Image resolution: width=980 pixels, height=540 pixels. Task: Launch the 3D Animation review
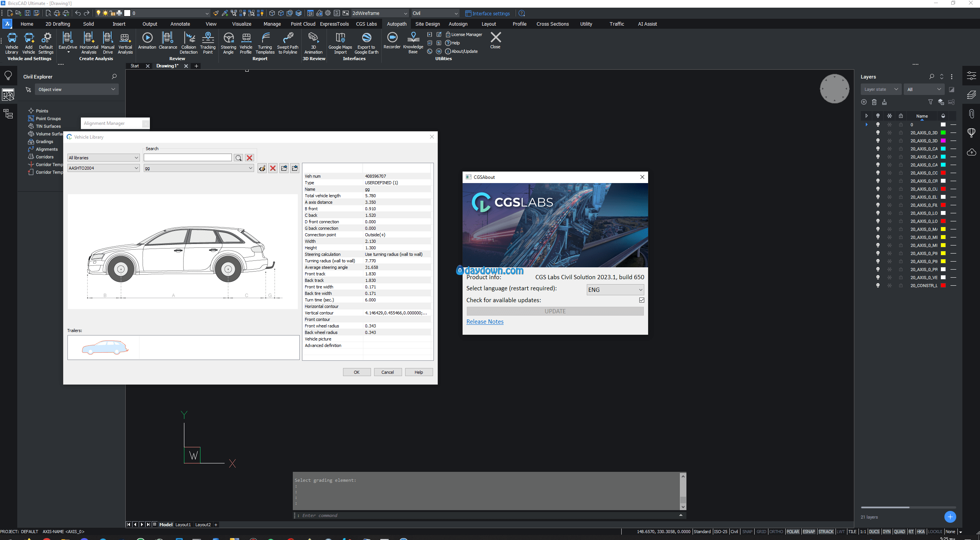[314, 43]
